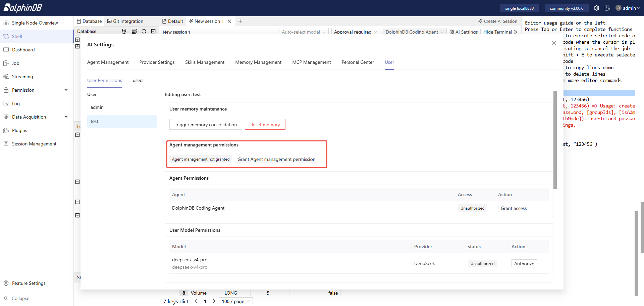
Task: Click the dialog's vertical scrollbar
Action: tap(555, 139)
